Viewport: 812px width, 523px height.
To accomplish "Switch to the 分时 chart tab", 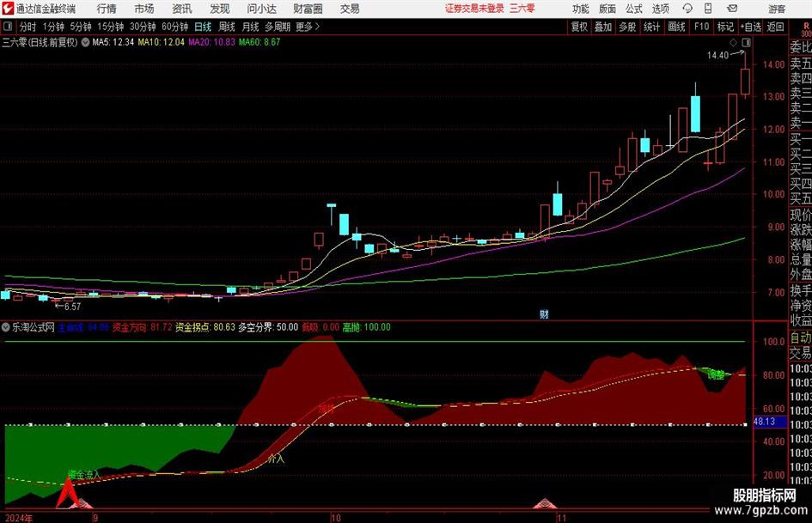I will point(28,27).
